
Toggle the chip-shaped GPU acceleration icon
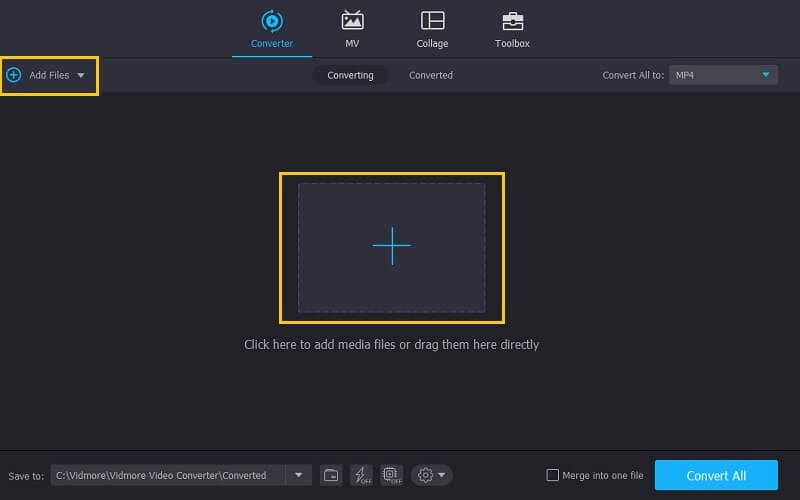point(391,475)
